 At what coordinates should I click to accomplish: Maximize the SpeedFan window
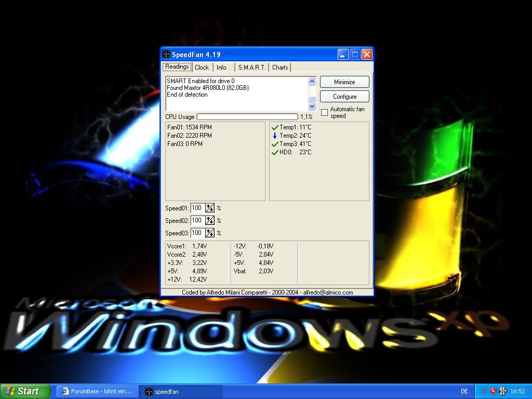pos(355,54)
